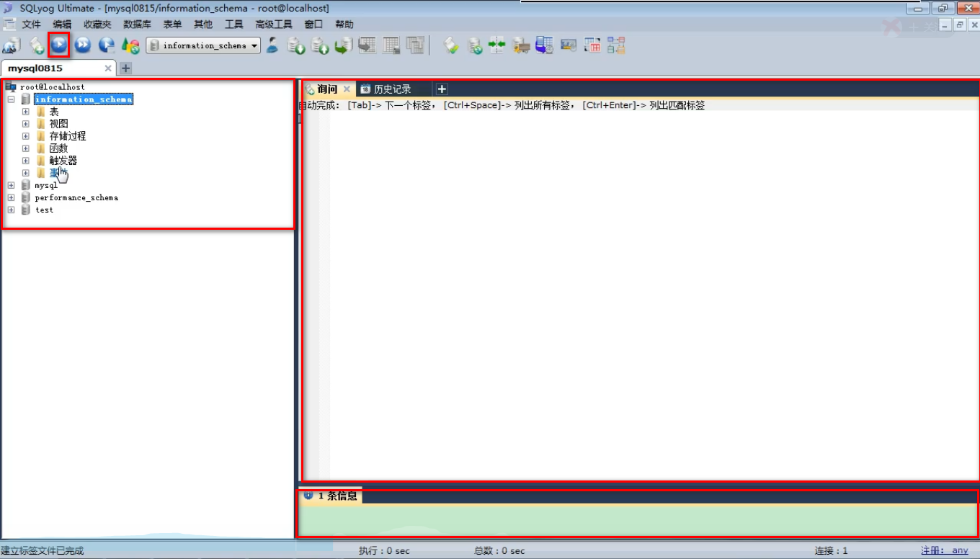Click the colorful shapes icon beside database dropdown
This screenshot has height=559, width=980.
tap(130, 46)
